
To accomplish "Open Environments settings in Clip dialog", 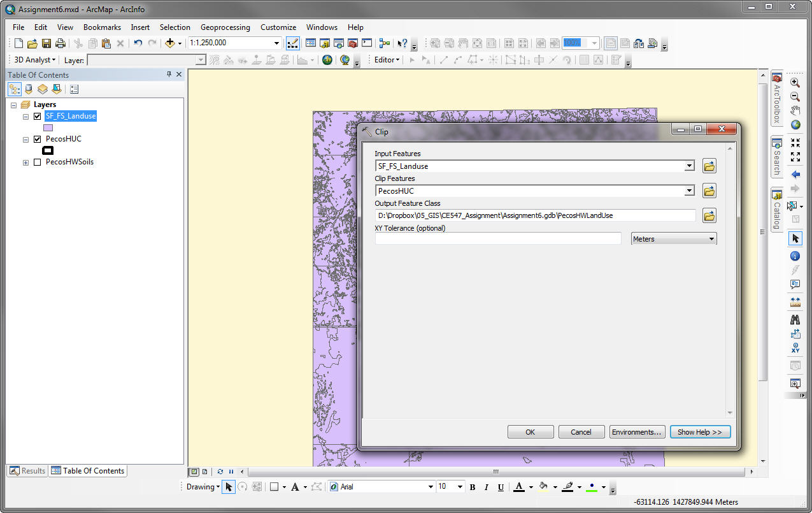I will pos(637,432).
